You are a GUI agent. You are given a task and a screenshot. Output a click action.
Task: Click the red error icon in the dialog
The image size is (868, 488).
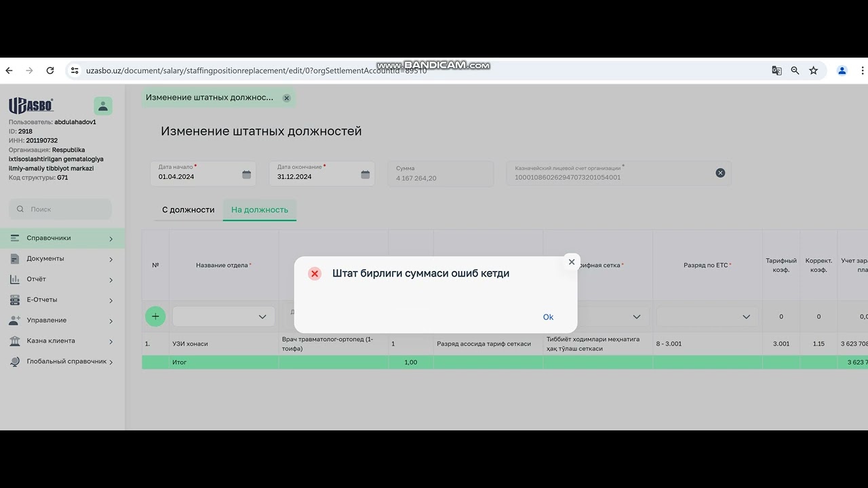pyautogui.click(x=315, y=273)
